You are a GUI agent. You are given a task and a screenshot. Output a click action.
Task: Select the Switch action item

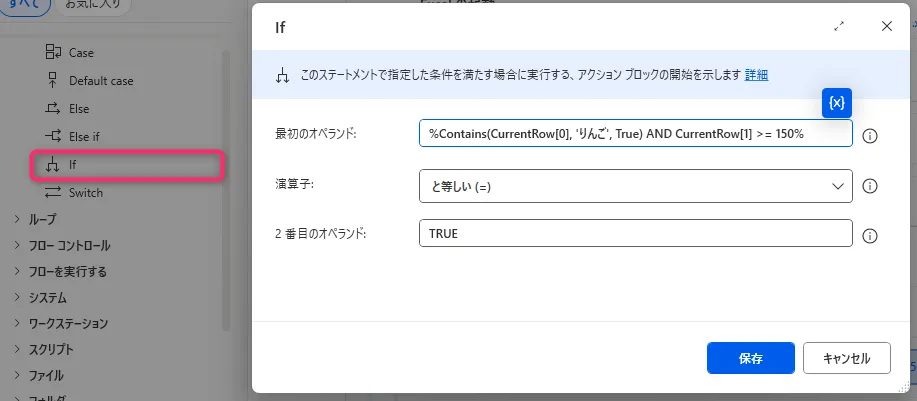click(x=85, y=192)
